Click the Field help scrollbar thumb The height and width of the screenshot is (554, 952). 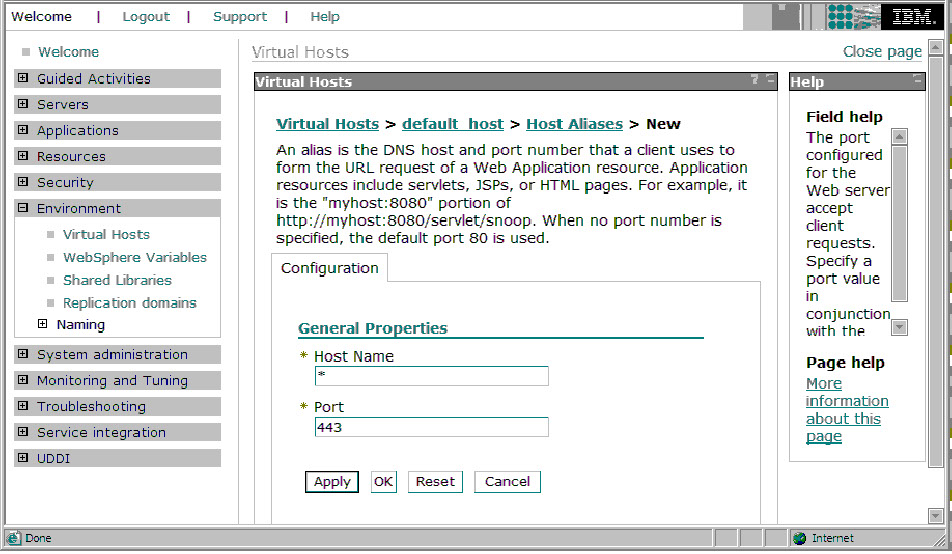pyautogui.click(x=899, y=223)
